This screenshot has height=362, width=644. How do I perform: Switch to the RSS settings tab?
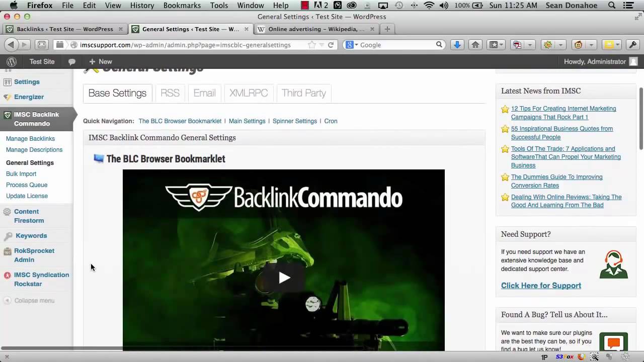coord(170,93)
